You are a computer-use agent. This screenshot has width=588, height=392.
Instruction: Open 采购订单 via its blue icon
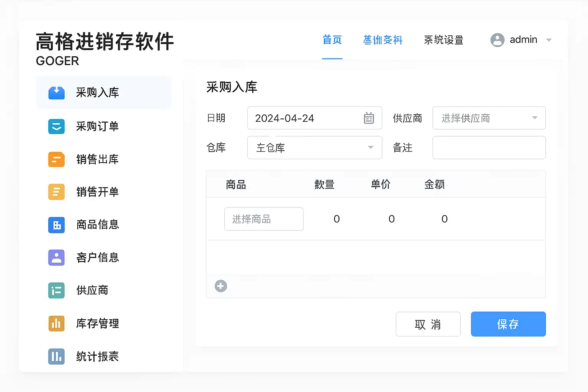pyautogui.click(x=57, y=126)
